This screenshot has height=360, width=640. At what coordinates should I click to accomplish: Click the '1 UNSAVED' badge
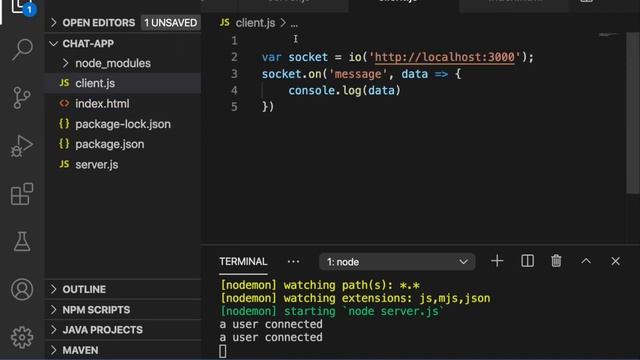tap(171, 23)
